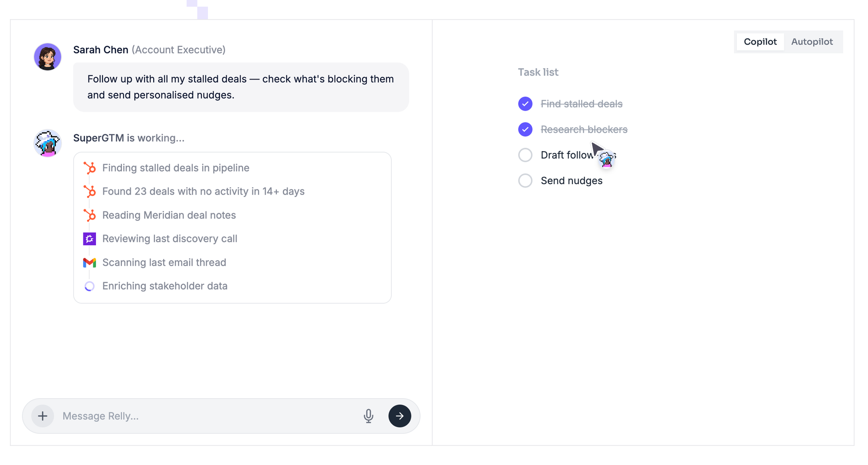Uncheck the Research blockers task
Screen dimensions: 868x465
click(525, 129)
